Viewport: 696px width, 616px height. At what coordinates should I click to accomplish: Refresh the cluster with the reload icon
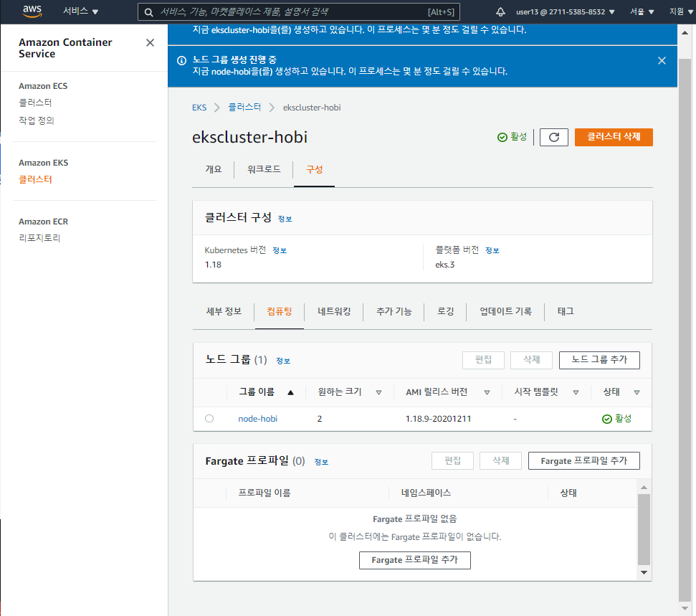pyautogui.click(x=553, y=137)
